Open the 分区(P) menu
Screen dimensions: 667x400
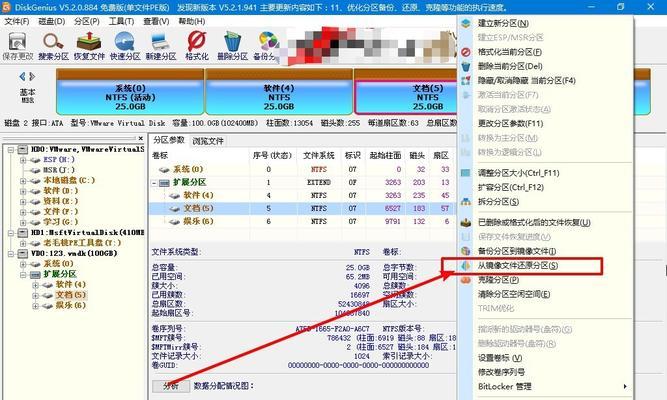(87, 21)
